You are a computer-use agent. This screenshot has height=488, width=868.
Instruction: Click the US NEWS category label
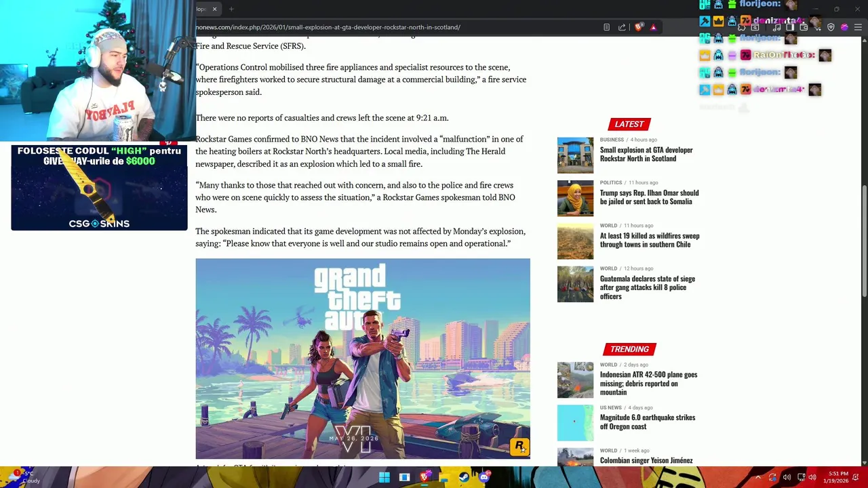(x=610, y=407)
